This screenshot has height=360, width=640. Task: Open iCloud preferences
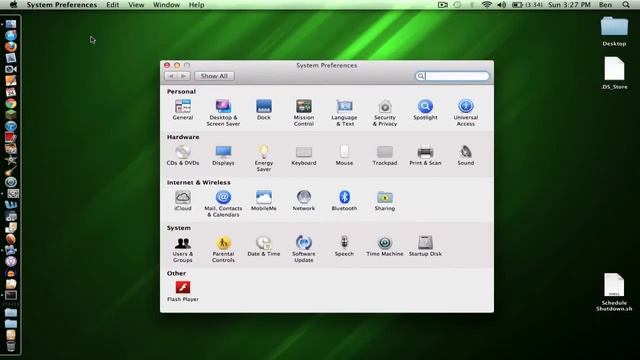point(182,200)
